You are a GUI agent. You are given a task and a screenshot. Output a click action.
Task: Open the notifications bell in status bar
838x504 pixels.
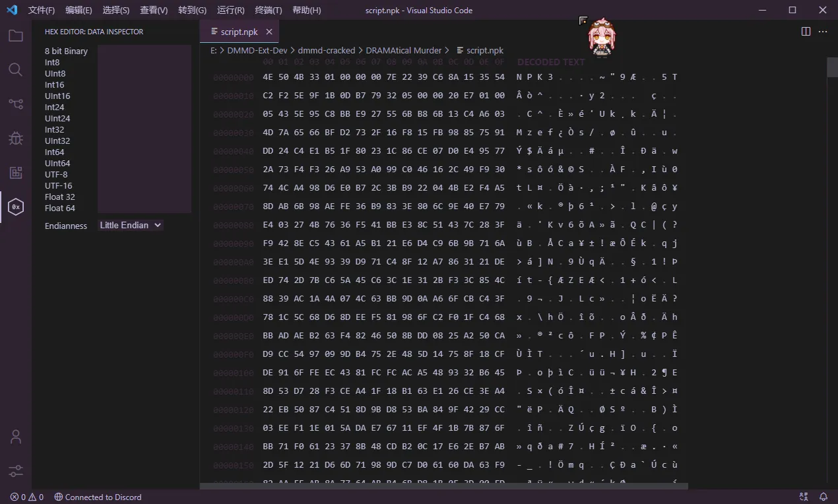823,497
